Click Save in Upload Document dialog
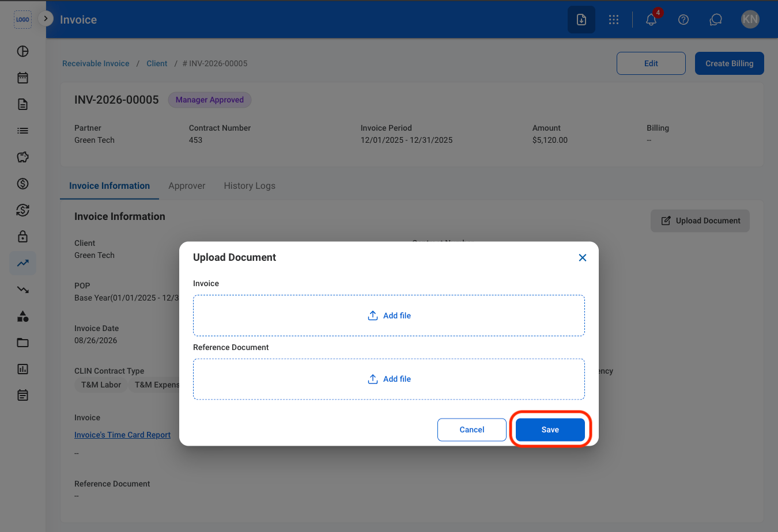Image resolution: width=778 pixels, height=532 pixels. 550,430
